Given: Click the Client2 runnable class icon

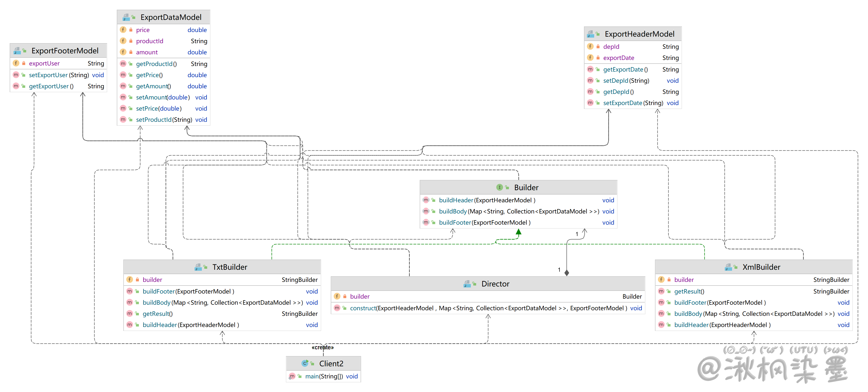Looking at the screenshot, I should [305, 363].
